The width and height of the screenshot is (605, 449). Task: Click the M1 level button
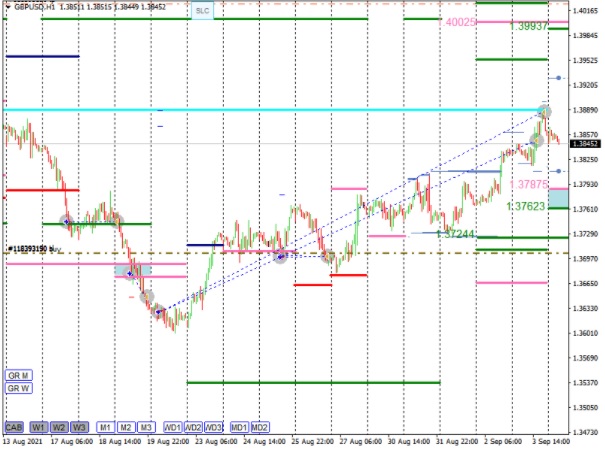pos(105,427)
